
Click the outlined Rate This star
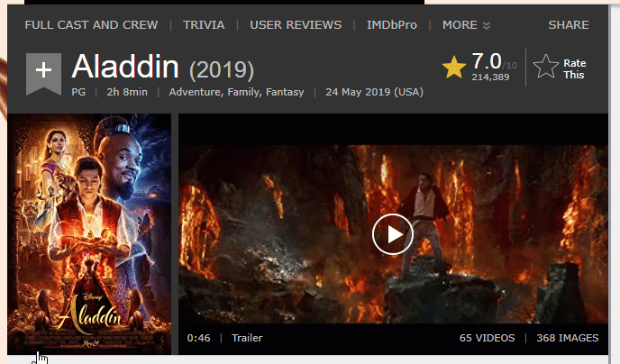(546, 67)
